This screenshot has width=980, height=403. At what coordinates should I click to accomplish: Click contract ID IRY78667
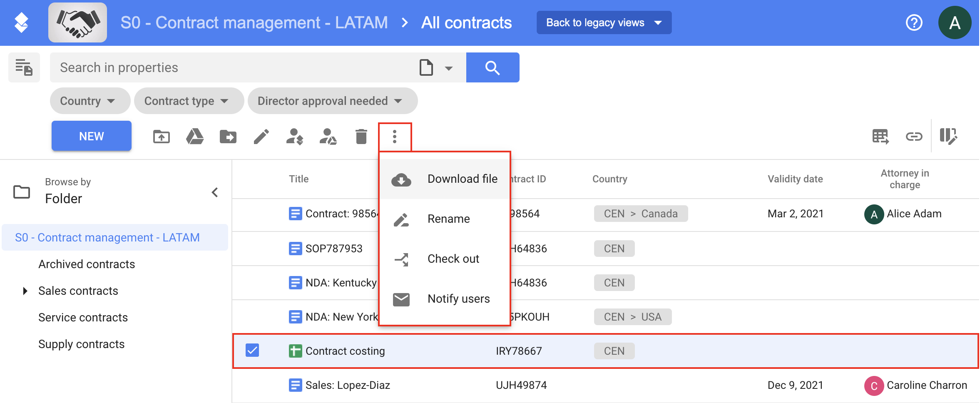519,351
